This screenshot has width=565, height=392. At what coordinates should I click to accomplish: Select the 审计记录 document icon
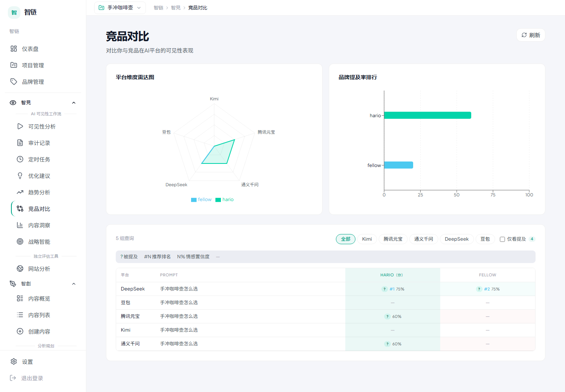point(20,143)
